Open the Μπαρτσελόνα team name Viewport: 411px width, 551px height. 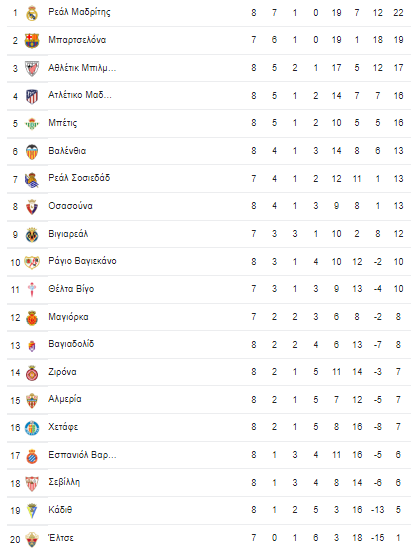77,40
